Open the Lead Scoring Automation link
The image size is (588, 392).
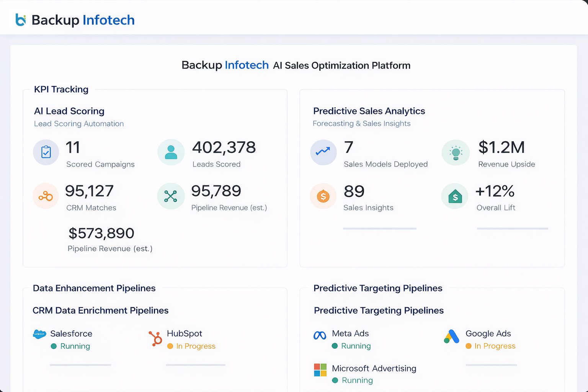click(79, 124)
